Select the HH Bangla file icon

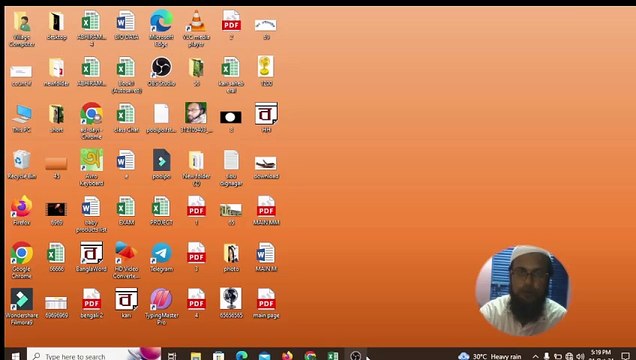tap(266, 118)
